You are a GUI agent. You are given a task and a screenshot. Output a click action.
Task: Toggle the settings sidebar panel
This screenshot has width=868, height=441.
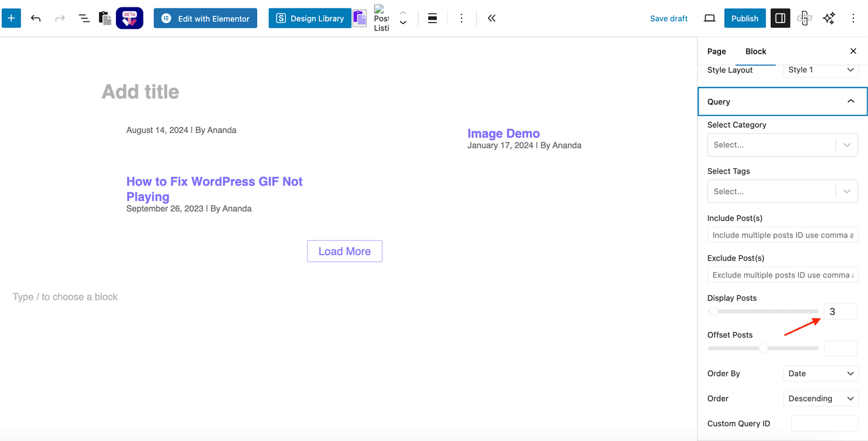point(780,18)
